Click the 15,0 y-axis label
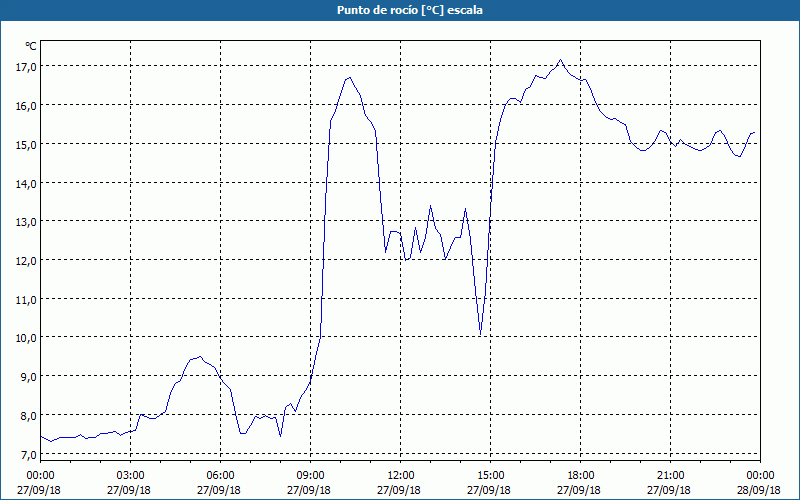This screenshot has width=800, height=500. [26, 144]
